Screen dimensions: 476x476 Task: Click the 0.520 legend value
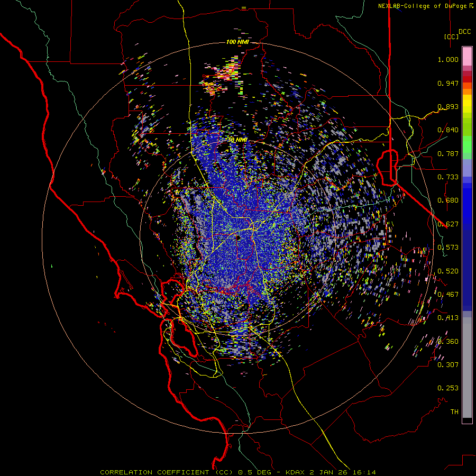click(448, 271)
